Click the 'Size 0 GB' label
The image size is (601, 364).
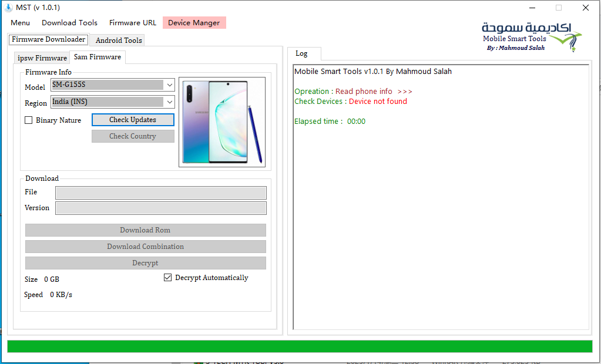click(x=42, y=279)
